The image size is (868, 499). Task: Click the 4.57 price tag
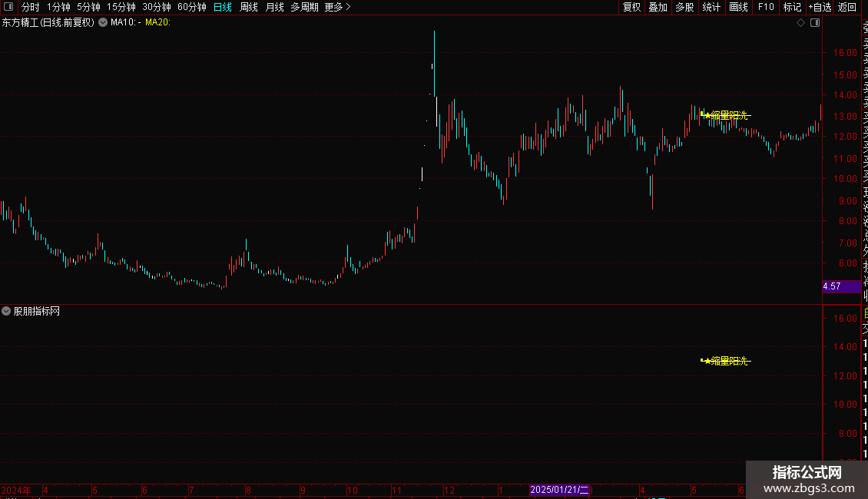tap(841, 286)
